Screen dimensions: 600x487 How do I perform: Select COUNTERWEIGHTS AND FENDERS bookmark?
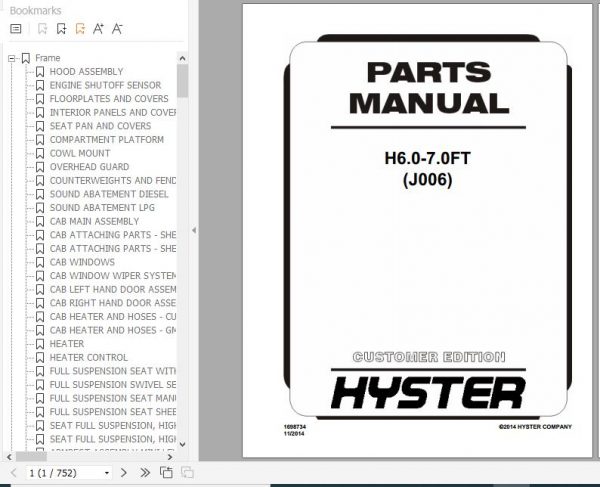[x=113, y=180]
